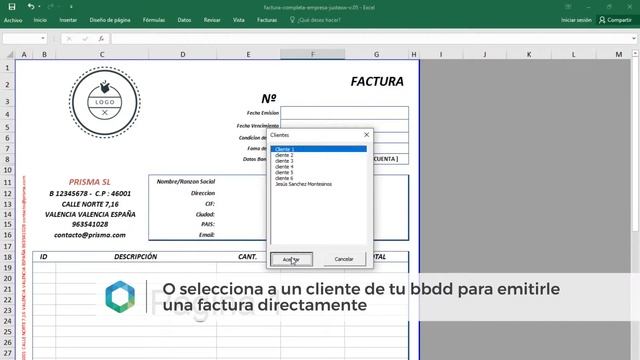
Task: Select column D header
Action: click(182, 54)
